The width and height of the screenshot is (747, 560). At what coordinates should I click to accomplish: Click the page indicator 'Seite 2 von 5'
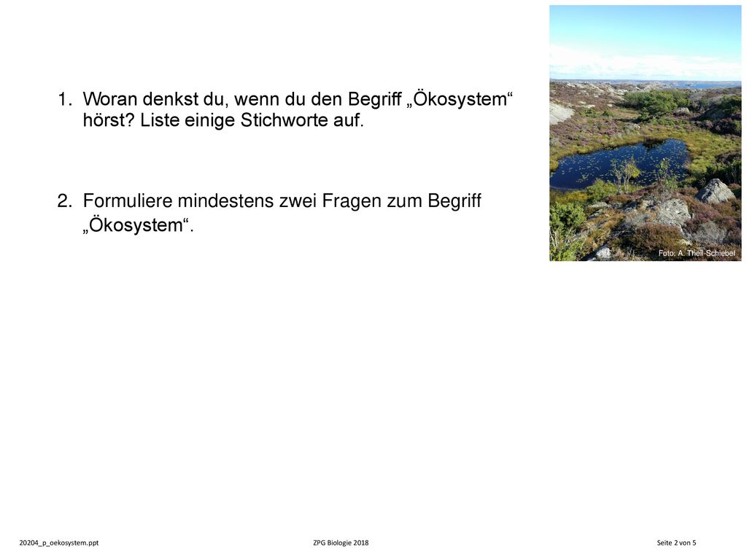pos(676,542)
